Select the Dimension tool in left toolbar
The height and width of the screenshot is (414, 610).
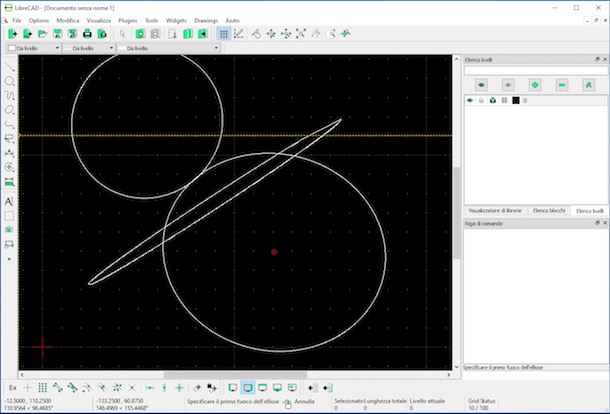[x=9, y=153]
